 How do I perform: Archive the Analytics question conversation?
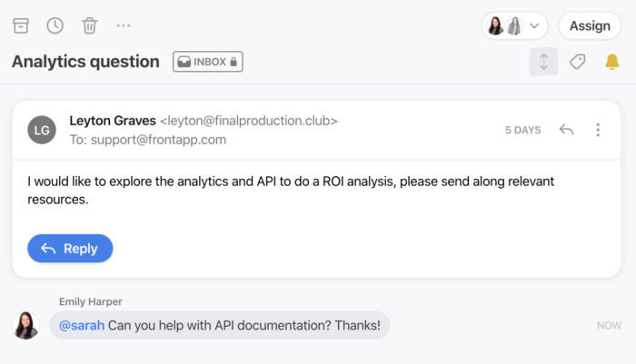point(21,25)
